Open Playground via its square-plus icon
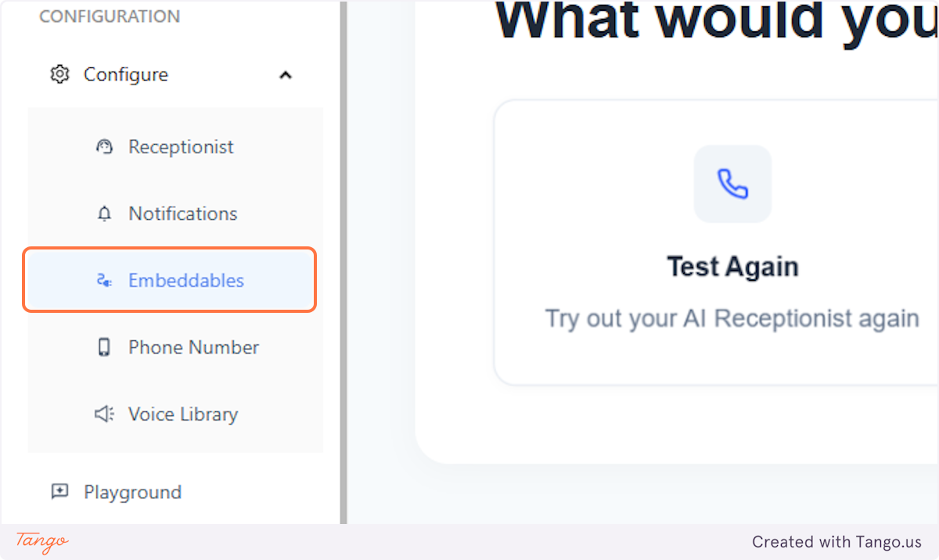The width and height of the screenshot is (939, 560). [x=59, y=492]
